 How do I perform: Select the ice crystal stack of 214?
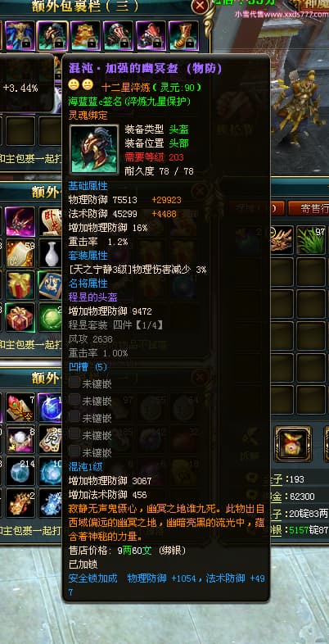point(20,470)
